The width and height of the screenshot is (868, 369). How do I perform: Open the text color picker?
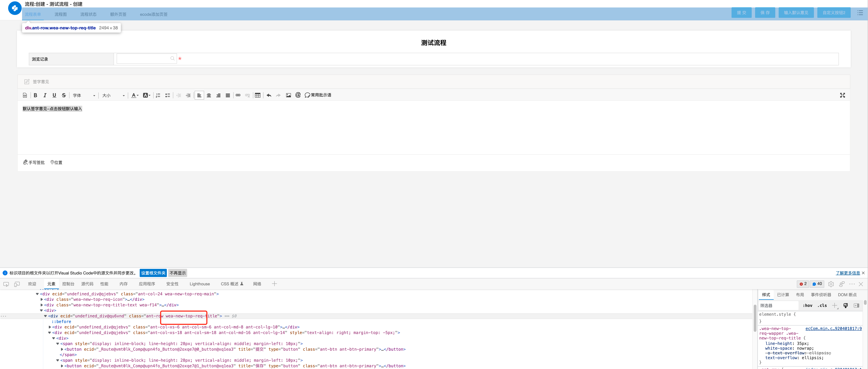pyautogui.click(x=135, y=95)
